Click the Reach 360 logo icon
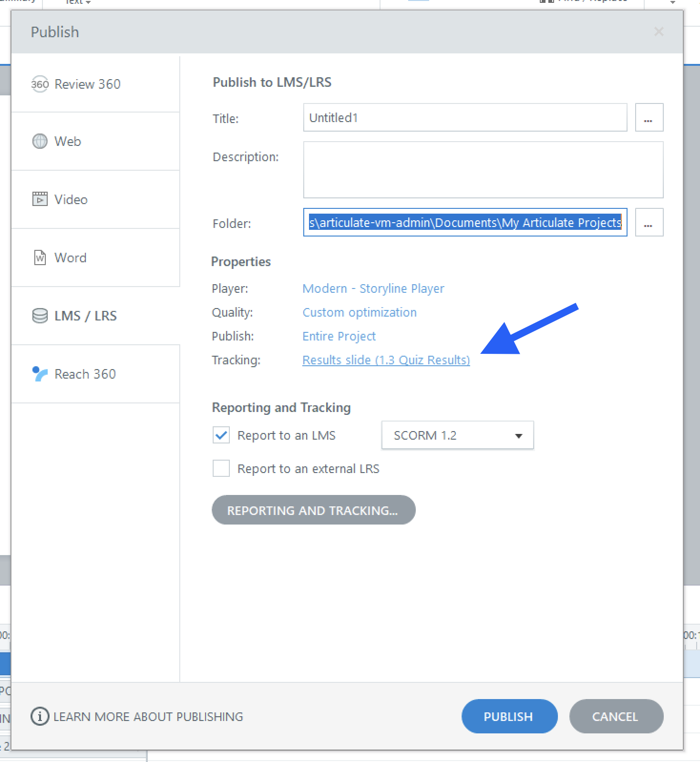Viewport: 700px width, 762px height. point(40,374)
